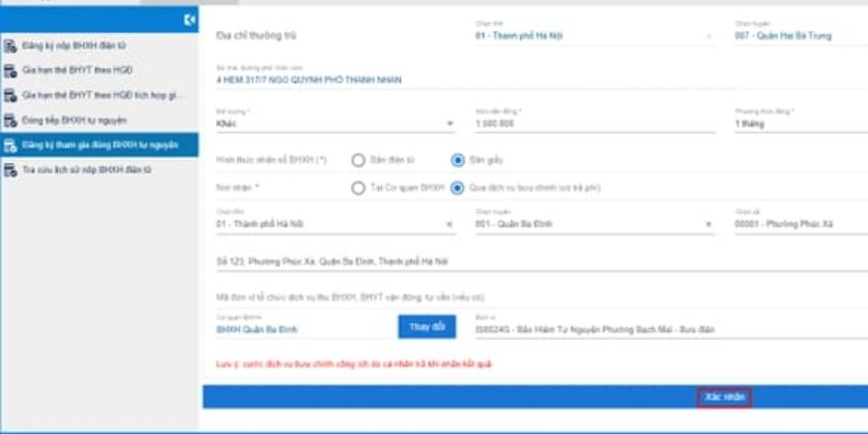Image resolution: width=868 pixels, height=434 pixels.
Task: Edit delivery address field Số 123 Phường Phúc Xá
Action: point(542,261)
